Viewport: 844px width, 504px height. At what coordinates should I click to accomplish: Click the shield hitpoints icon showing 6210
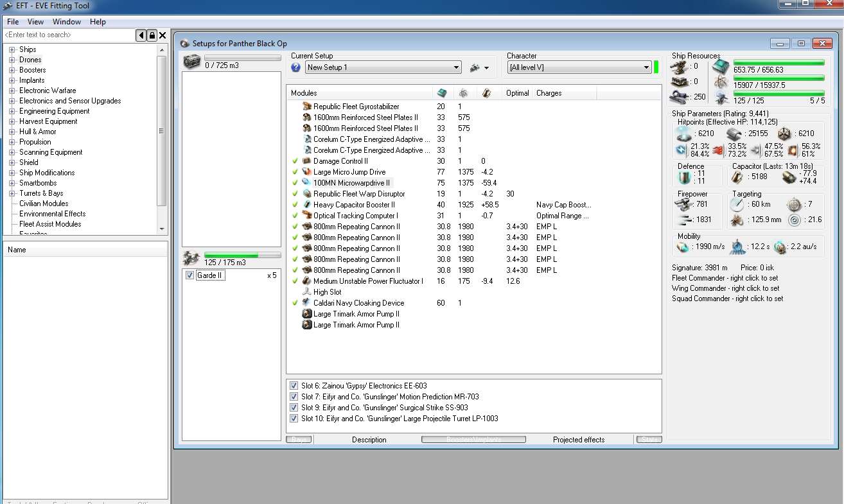[x=683, y=134]
